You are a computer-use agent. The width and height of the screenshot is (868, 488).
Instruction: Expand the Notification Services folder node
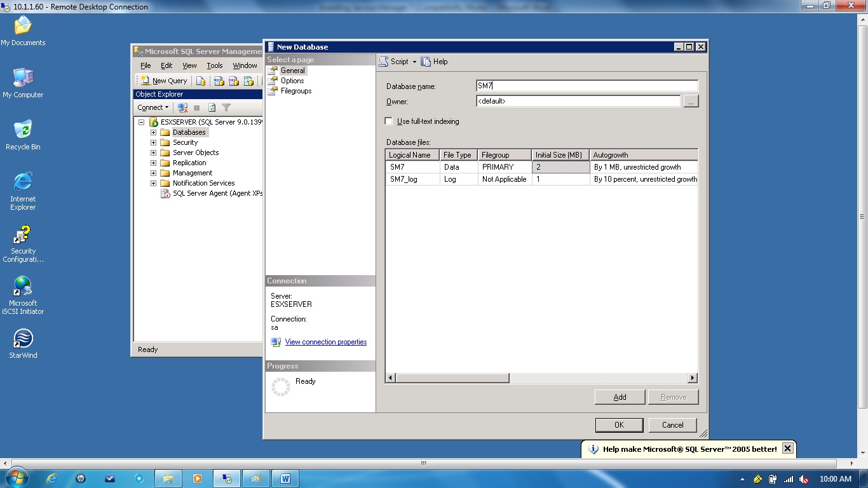tap(153, 183)
